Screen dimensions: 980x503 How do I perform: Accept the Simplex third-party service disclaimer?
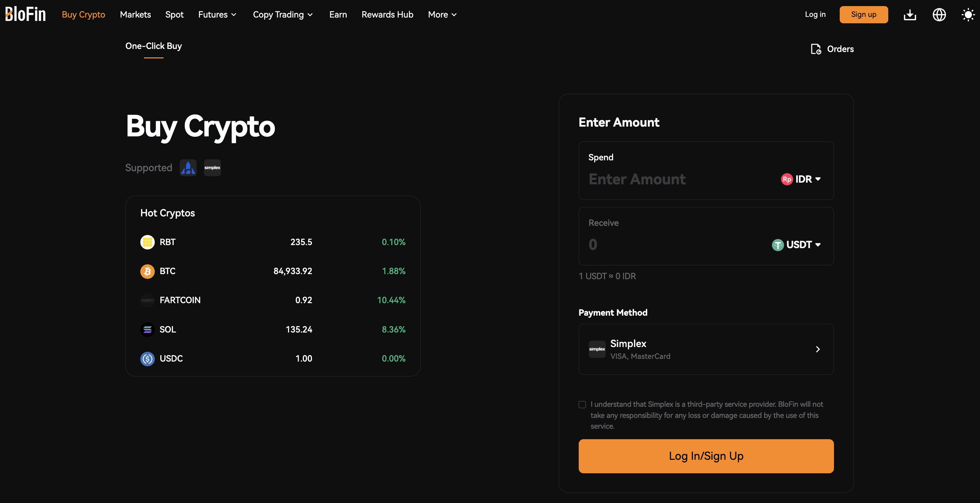pos(582,404)
